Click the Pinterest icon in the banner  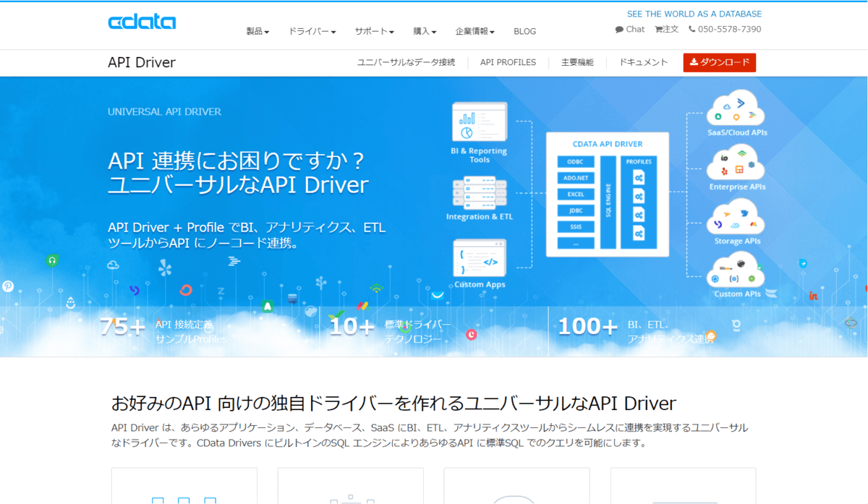pos(8,286)
